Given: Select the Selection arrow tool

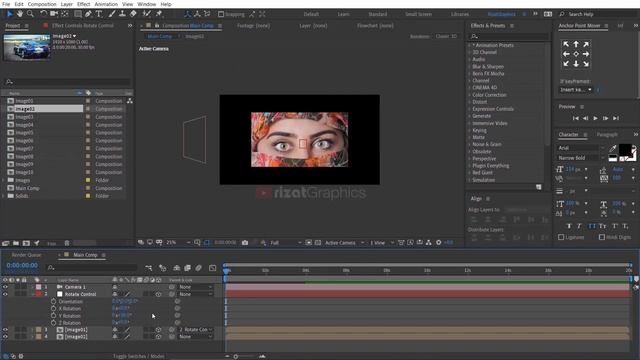Looking at the screenshot, I should [x=10, y=14].
